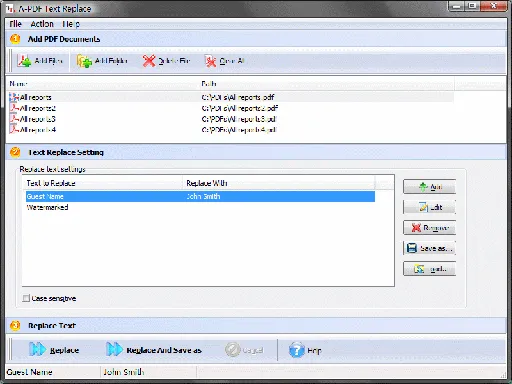Click the Save as... button
The width and height of the screenshot is (512, 384).
coord(429,248)
